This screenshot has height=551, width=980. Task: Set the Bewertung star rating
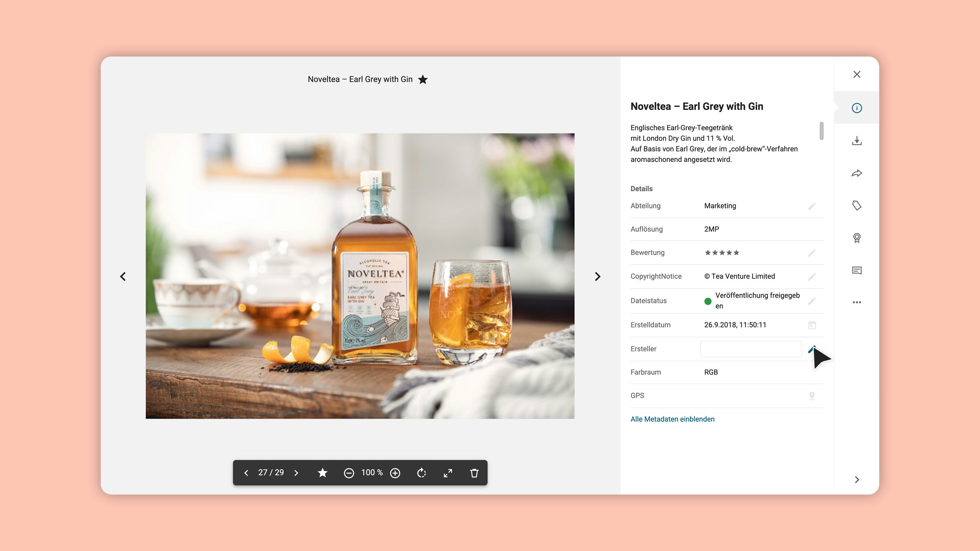tap(722, 253)
